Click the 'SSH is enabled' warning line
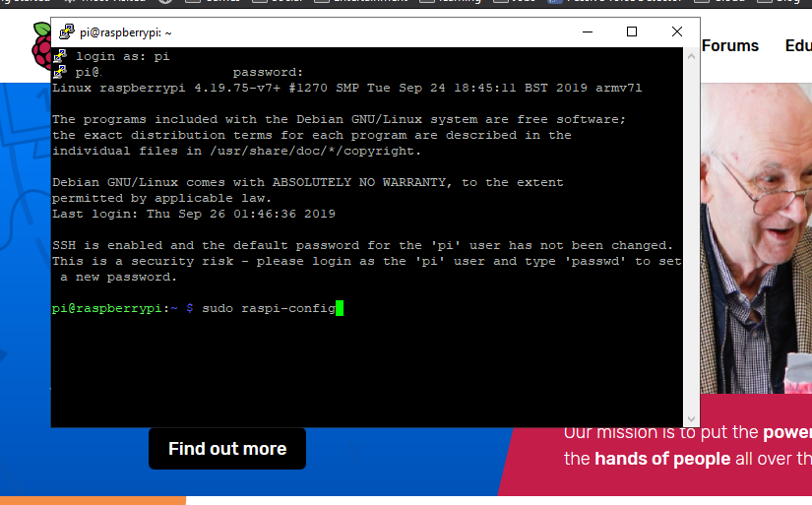812x505 pixels. coord(362,245)
